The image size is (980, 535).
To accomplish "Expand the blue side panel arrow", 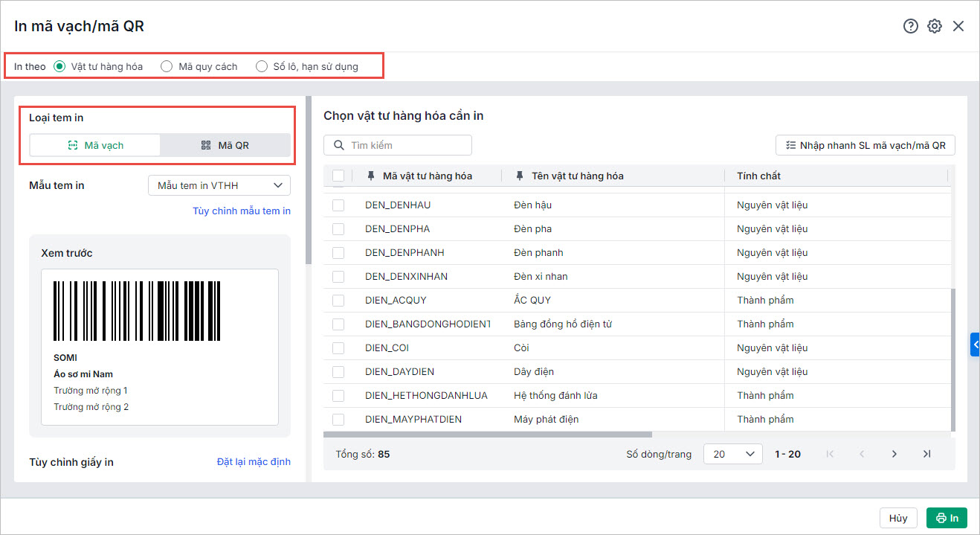I will coord(975,345).
